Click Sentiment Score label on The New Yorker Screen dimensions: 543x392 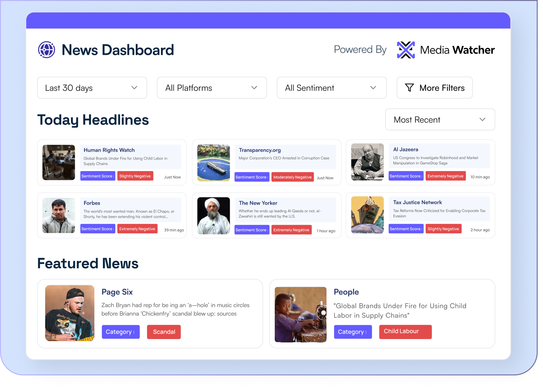(x=252, y=230)
